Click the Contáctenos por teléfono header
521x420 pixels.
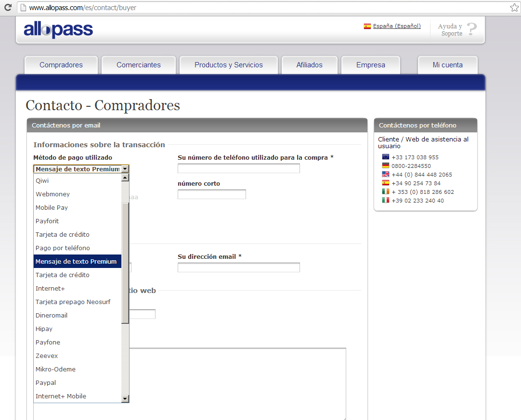pyautogui.click(x=426, y=125)
